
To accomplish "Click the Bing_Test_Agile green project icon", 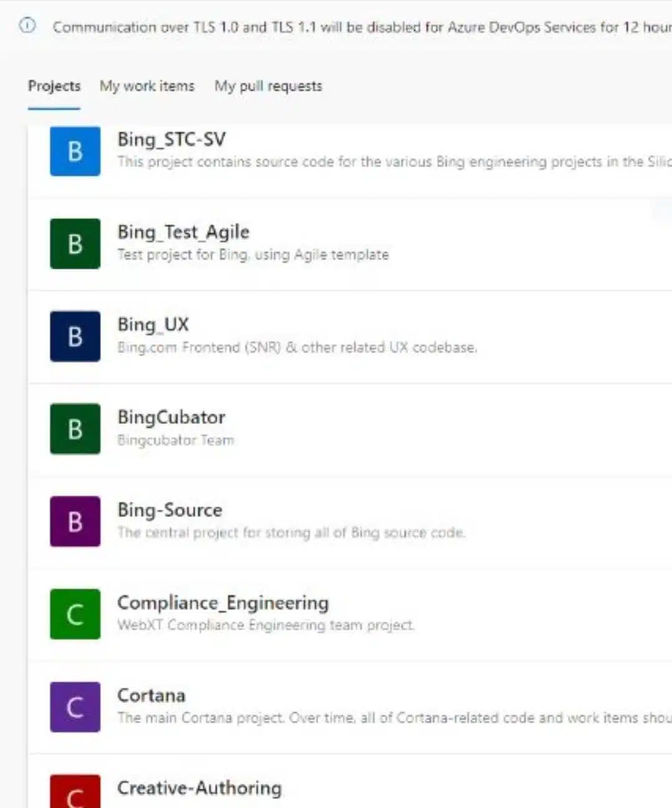I will [75, 244].
